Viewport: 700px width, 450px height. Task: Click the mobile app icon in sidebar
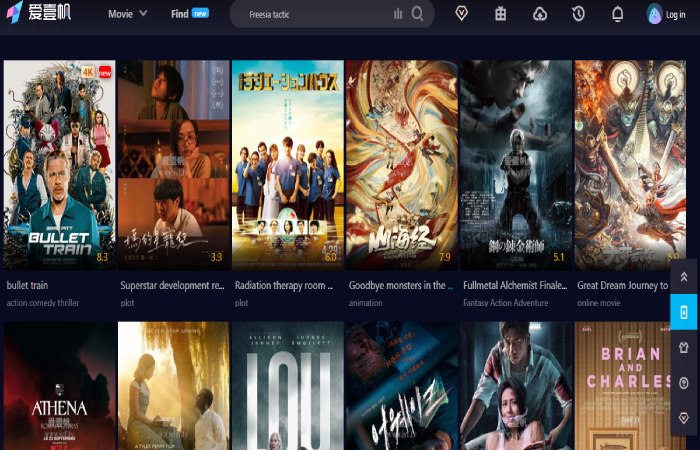[x=684, y=312]
